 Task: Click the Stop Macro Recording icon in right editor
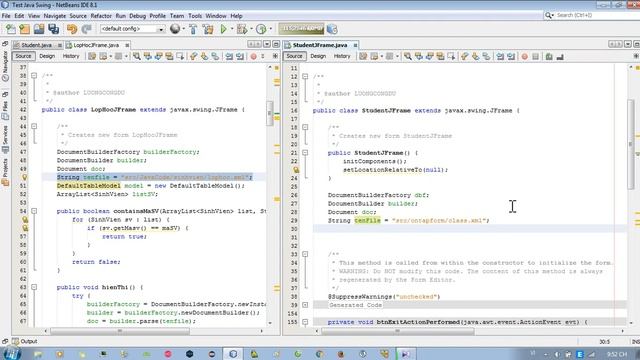coord(536,56)
